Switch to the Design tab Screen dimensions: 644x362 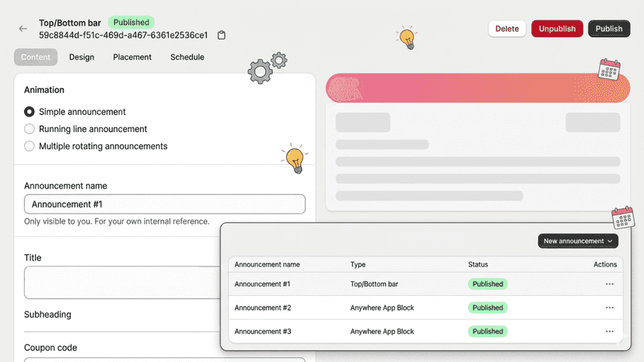[x=82, y=57]
